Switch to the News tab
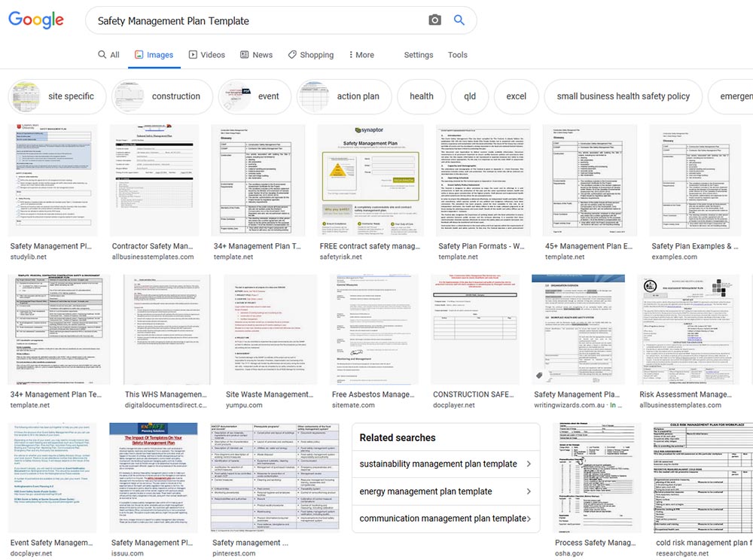Image resolution: width=753 pixels, height=560 pixels. coord(257,55)
